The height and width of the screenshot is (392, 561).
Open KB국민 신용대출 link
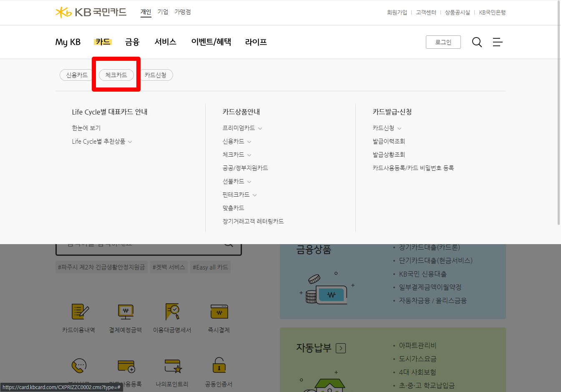point(423,274)
